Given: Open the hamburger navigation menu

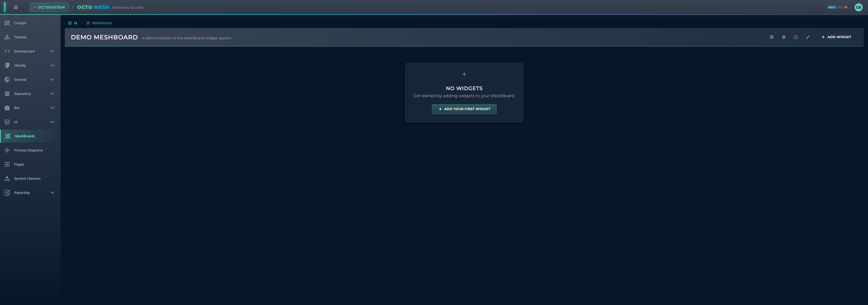Looking at the screenshot, I should 15,7.
